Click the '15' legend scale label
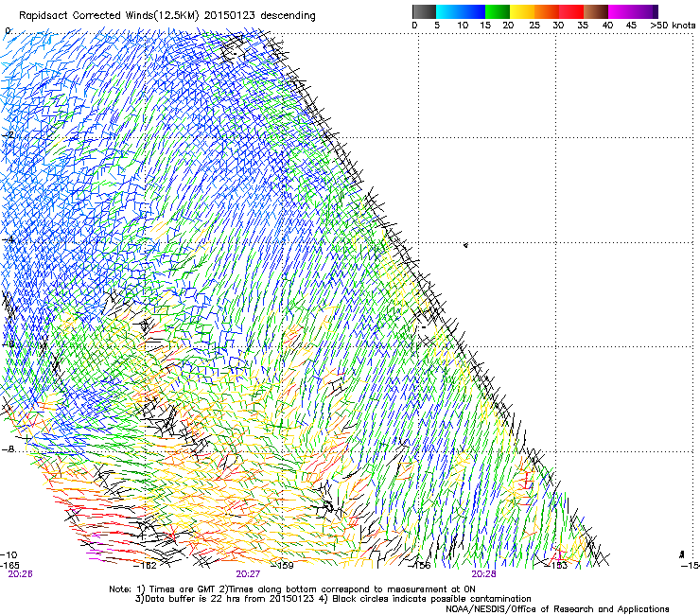The width and height of the screenshot is (700, 615). coord(485,26)
